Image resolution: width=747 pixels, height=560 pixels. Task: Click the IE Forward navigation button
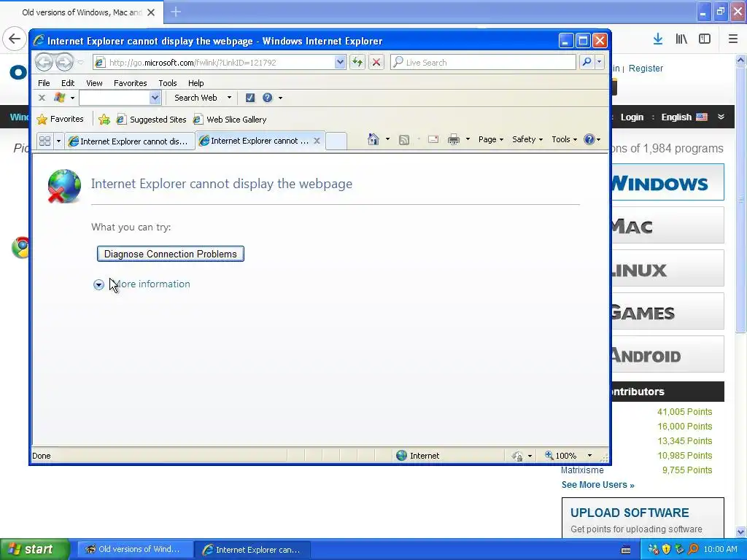pos(64,62)
